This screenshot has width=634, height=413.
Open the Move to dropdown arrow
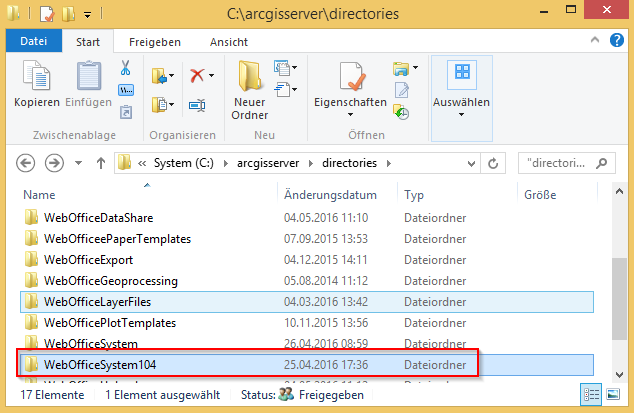point(171,76)
